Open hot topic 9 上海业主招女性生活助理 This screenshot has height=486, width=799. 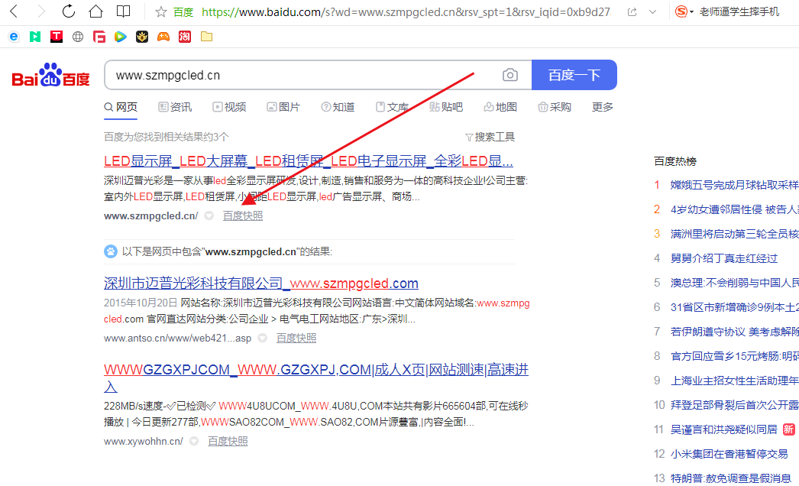[734, 381]
